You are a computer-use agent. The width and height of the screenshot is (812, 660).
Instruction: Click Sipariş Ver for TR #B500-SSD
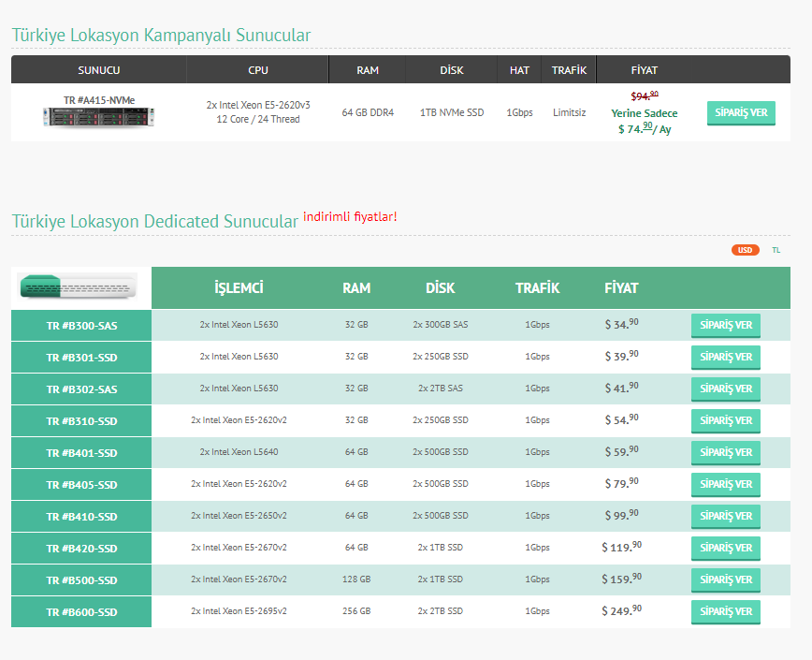tap(726, 580)
